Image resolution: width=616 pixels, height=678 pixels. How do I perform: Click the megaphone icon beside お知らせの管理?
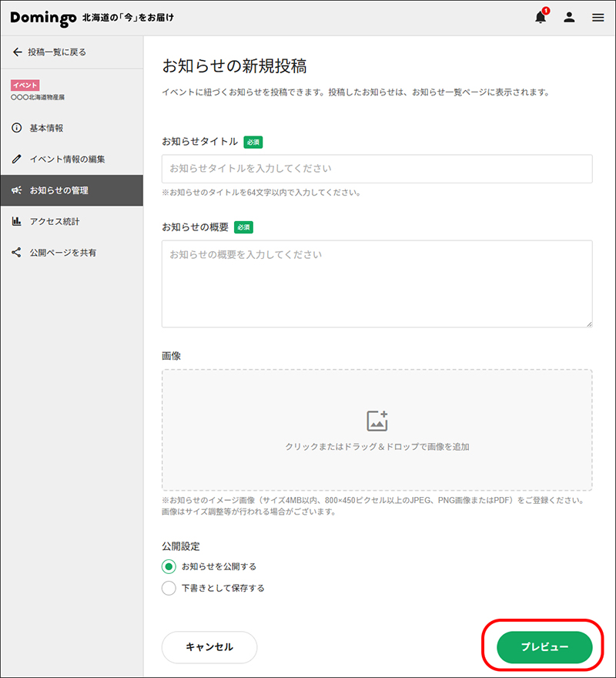16,190
